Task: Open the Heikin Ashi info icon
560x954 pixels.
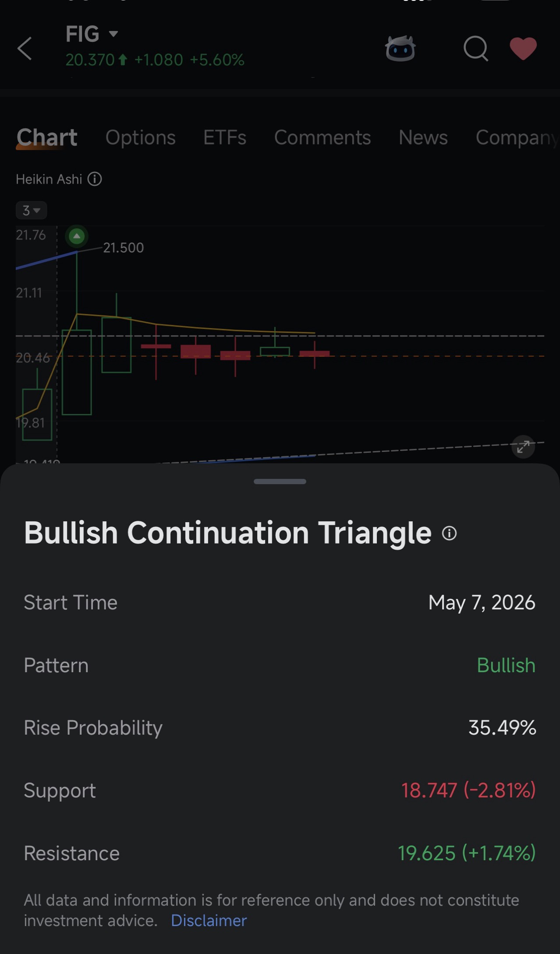Action: point(95,179)
